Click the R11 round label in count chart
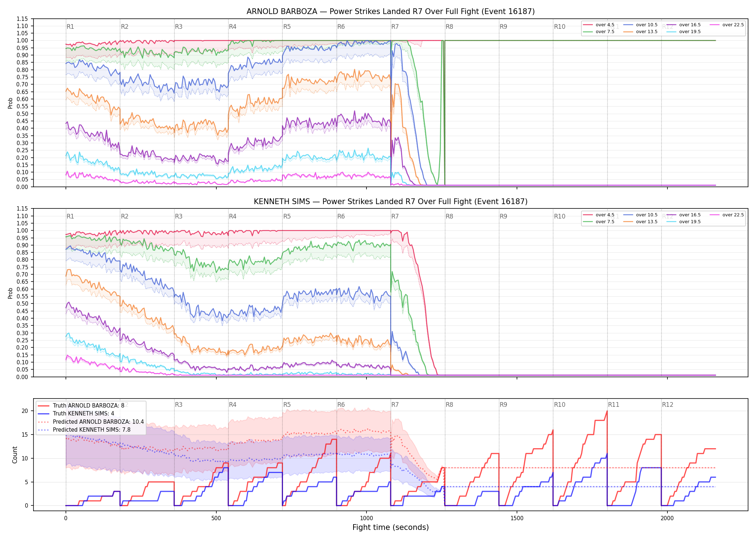The image size is (756, 540). 614,405
